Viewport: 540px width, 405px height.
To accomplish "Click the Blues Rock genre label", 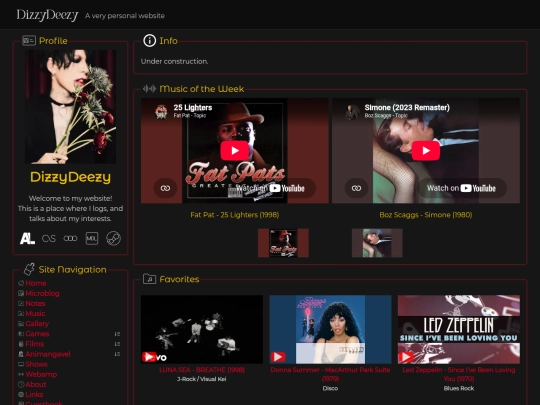I will (459, 388).
